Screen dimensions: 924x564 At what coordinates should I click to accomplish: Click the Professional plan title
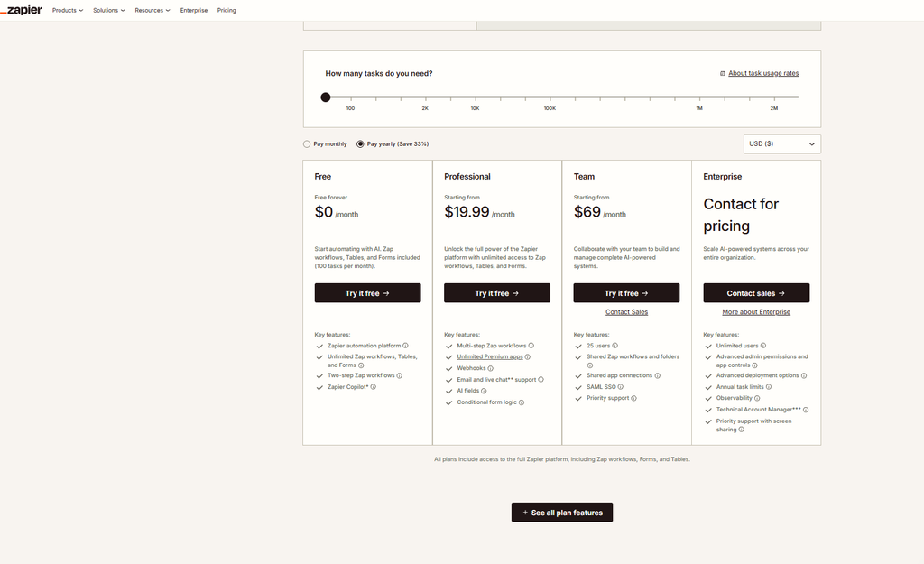467,177
